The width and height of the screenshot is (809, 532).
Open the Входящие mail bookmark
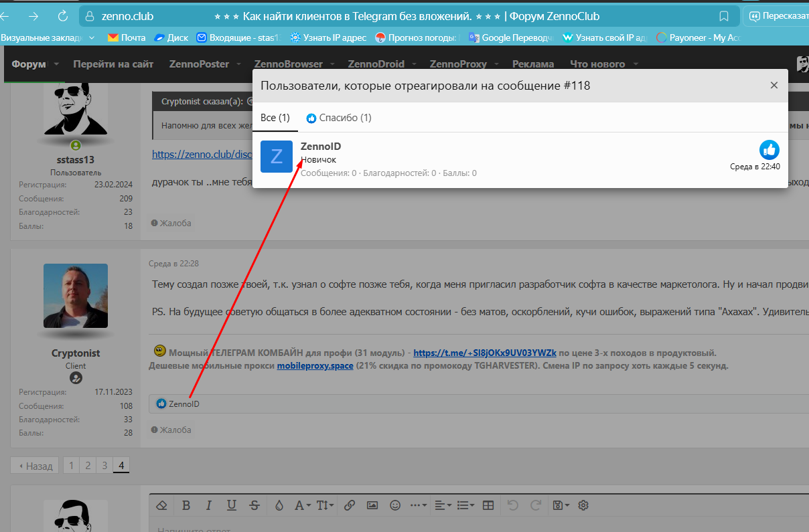pyautogui.click(x=237, y=37)
